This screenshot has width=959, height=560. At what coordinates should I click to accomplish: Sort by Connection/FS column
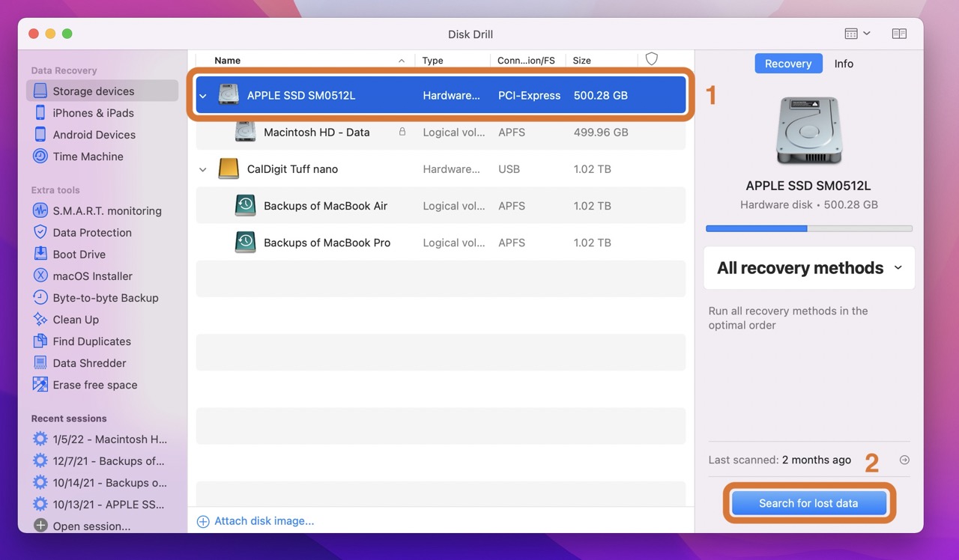pos(527,61)
